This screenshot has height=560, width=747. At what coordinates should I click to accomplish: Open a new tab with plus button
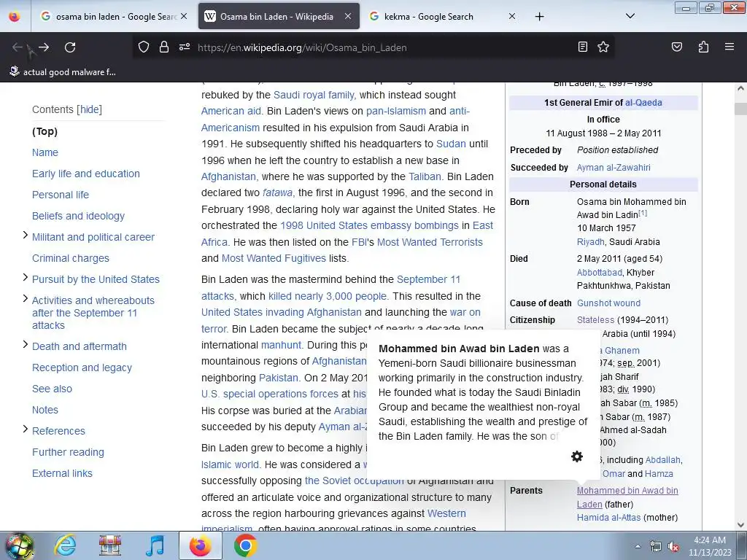tap(539, 17)
